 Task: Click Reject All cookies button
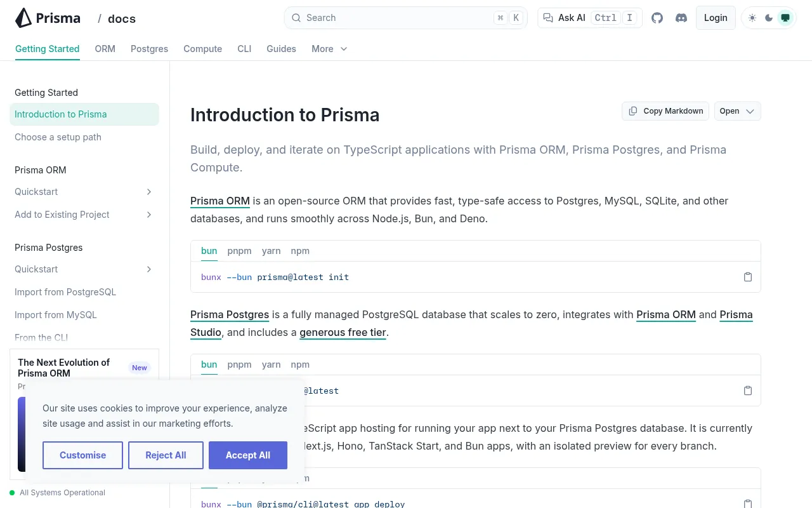coord(166,455)
